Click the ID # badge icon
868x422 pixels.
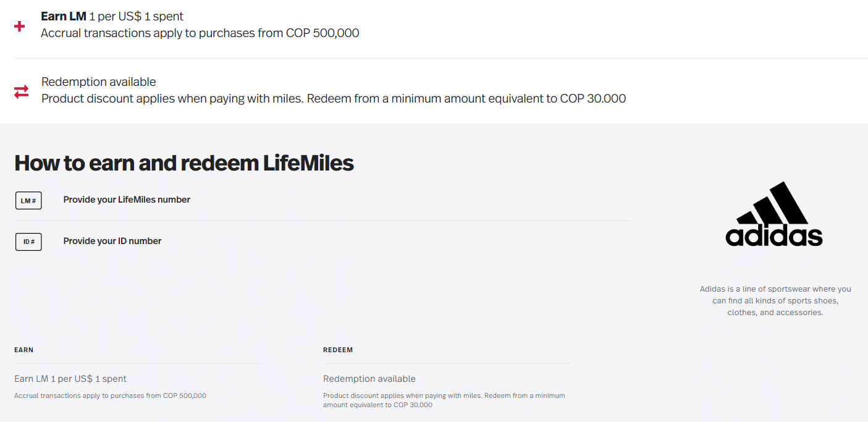coord(28,242)
